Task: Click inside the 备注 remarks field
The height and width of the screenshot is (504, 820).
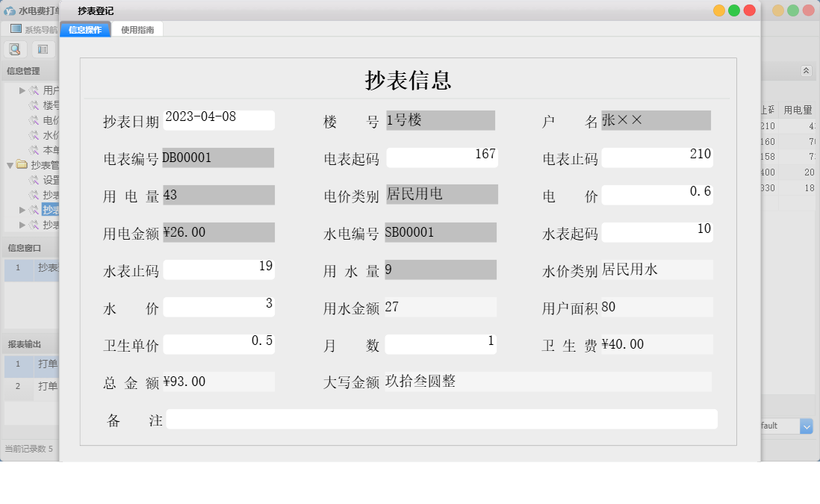Action: point(441,420)
